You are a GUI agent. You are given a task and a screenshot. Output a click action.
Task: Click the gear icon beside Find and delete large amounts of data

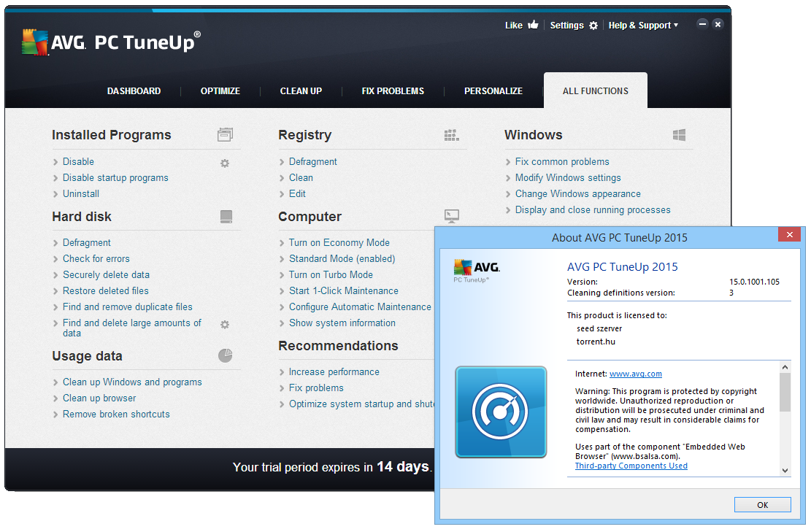coord(225,325)
